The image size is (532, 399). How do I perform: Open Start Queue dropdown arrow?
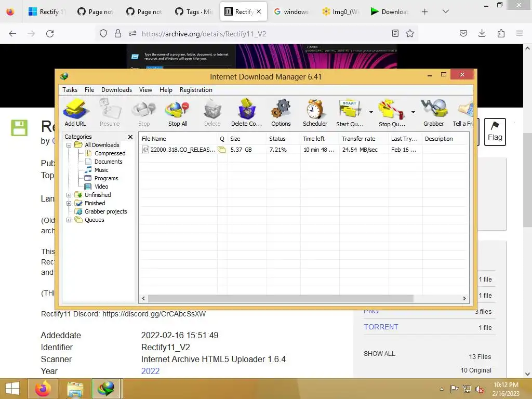pyautogui.click(x=371, y=112)
